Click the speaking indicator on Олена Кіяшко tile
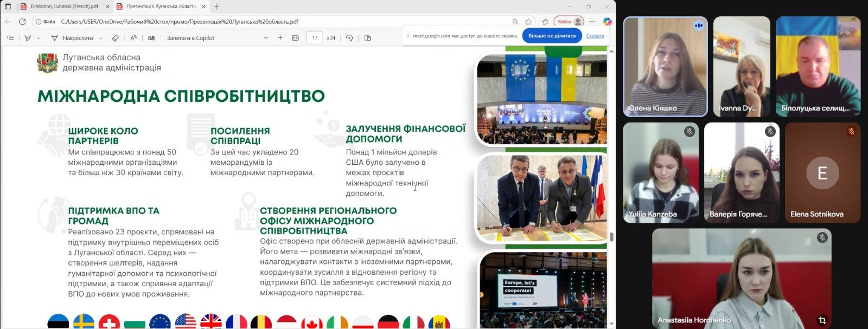Screen dimensions: 868x329 698,25
